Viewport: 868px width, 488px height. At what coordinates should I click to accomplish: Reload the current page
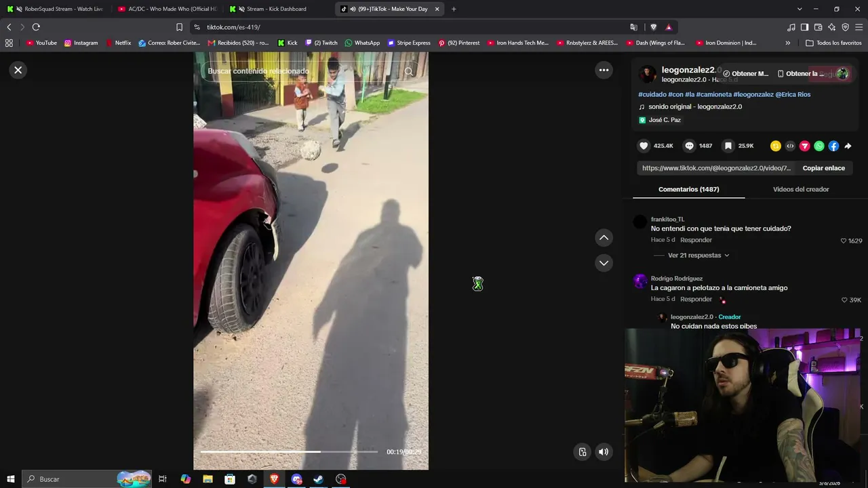click(36, 27)
